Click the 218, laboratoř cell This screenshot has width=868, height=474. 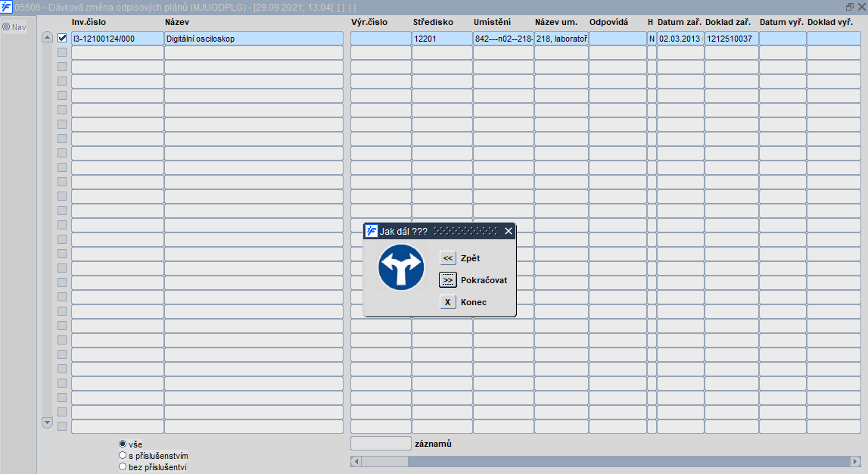point(562,38)
